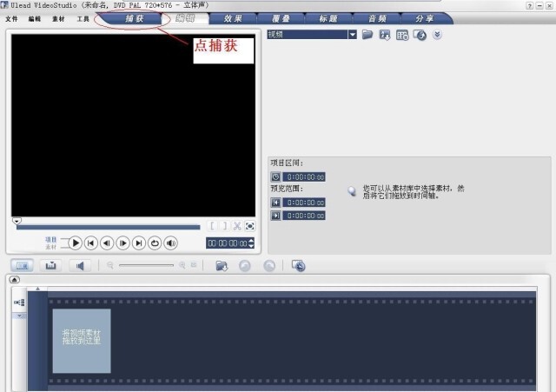The image size is (556, 392).
Task: Click the 将视频素材拖放到这里 placeholder thumbnail
Action: pos(82,341)
